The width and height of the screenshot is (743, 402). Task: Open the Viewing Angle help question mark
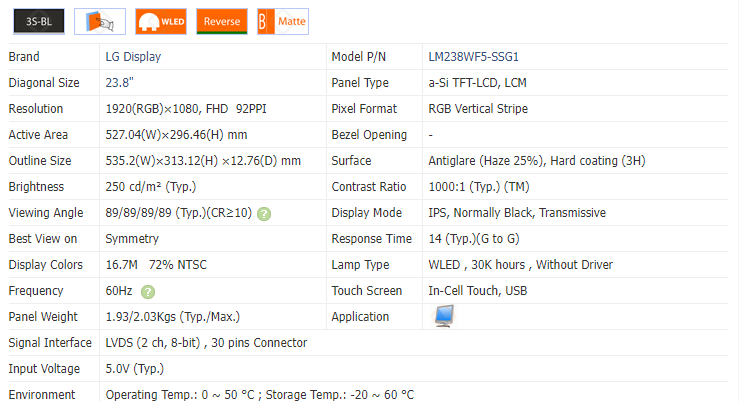(264, 214)
